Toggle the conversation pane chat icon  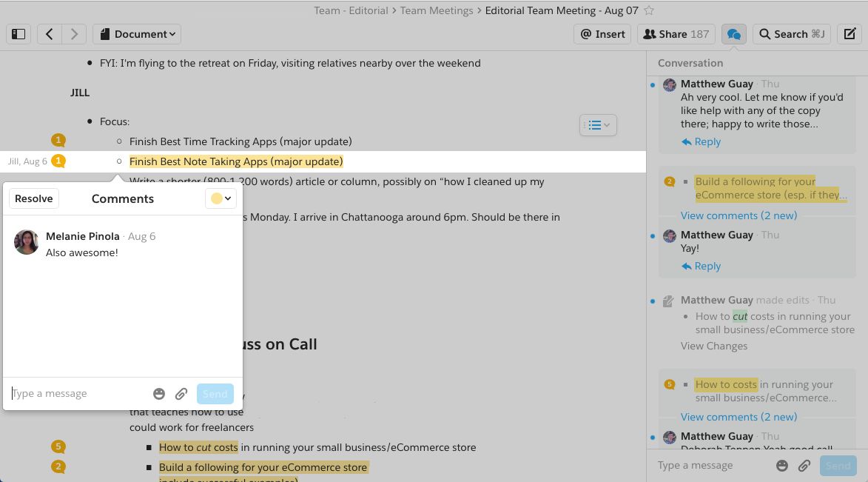733,34
